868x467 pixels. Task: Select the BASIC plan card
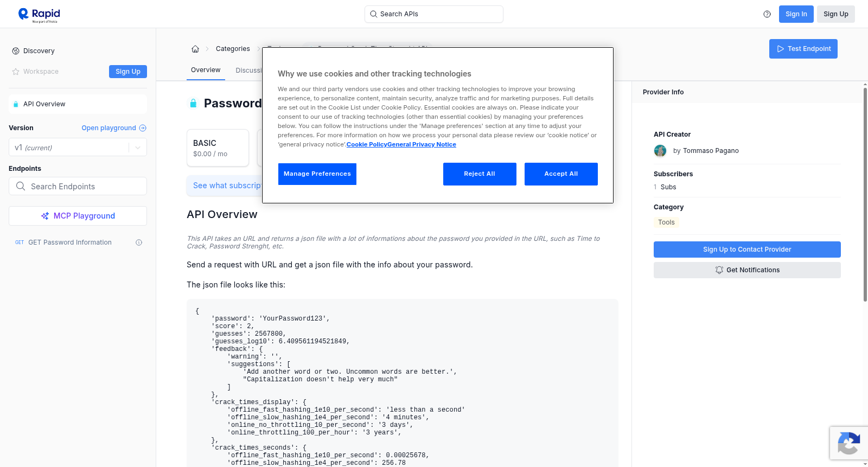point(218,148)
